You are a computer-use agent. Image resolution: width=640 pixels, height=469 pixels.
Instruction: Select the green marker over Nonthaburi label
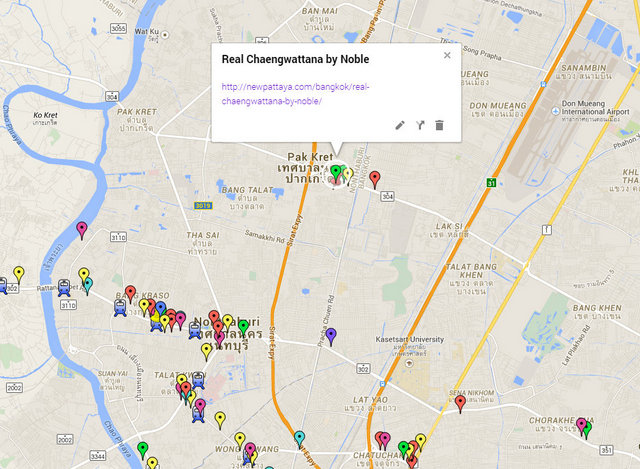(x=243, y=328)
